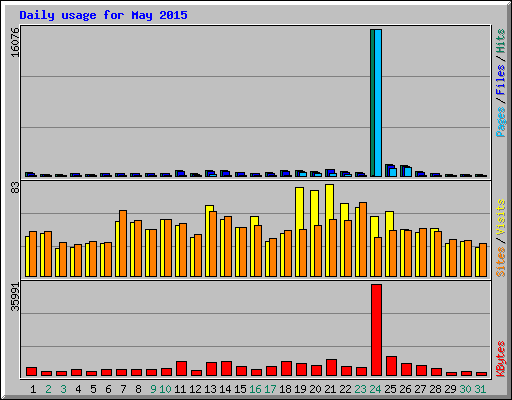
Task: Click the day 21 axis label
Action: [x=330, y=389]
